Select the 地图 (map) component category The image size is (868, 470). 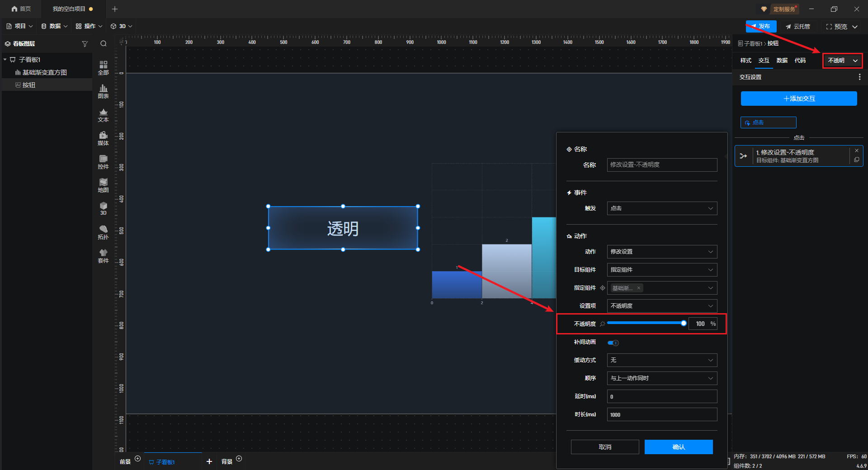(x=103, y=185)
